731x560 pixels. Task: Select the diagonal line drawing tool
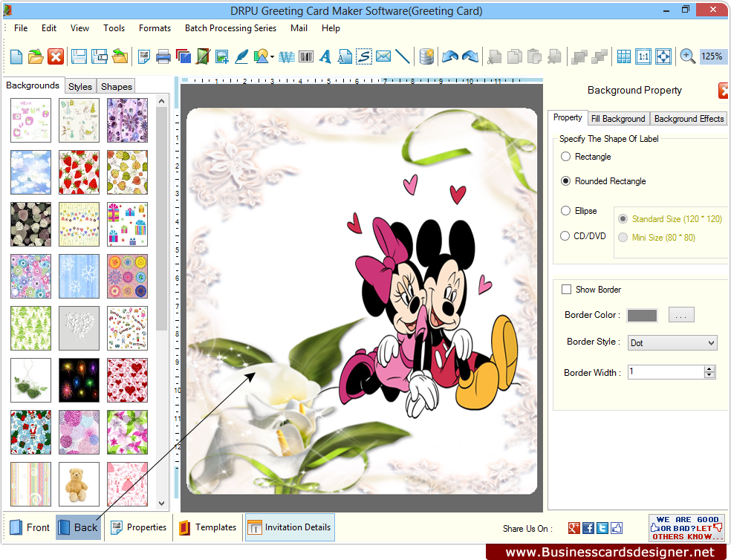pos(403,57)
